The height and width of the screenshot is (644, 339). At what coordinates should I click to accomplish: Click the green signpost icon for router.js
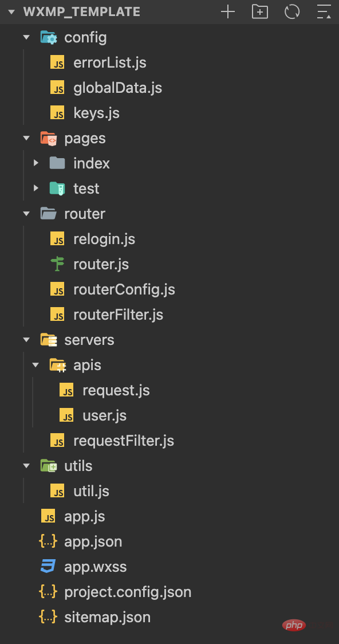(x=57, y=264)
